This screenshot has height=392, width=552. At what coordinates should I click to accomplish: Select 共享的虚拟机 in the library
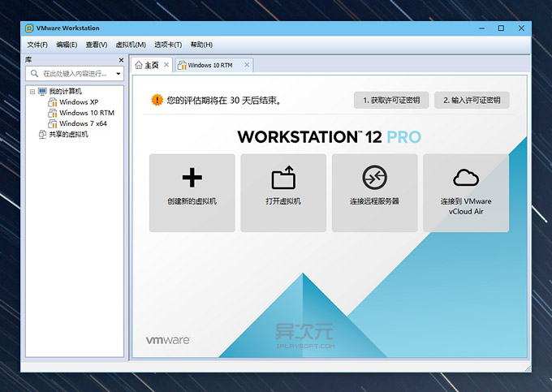tap(69, 135)
